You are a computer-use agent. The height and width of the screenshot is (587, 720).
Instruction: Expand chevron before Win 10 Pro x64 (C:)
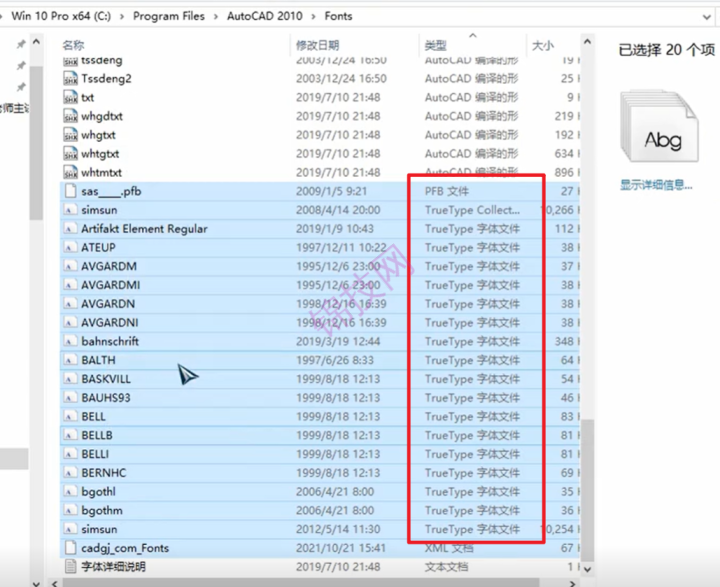point(2,17)
